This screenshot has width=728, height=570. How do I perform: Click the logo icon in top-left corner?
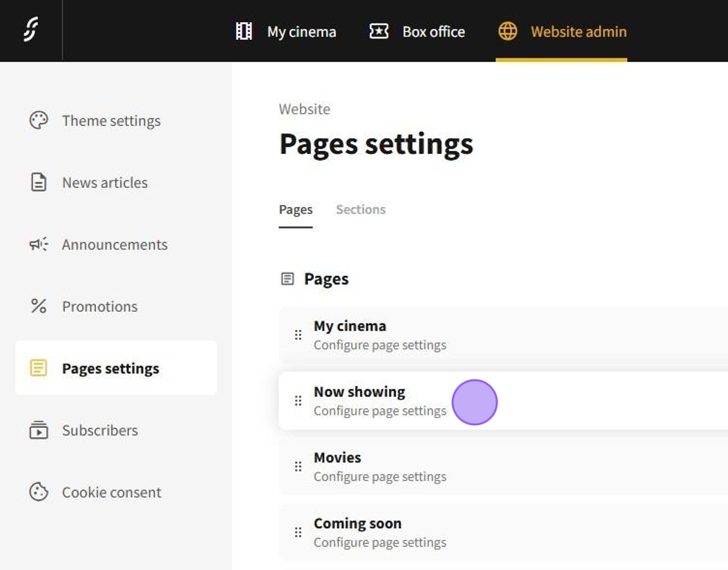pos(30,30)
